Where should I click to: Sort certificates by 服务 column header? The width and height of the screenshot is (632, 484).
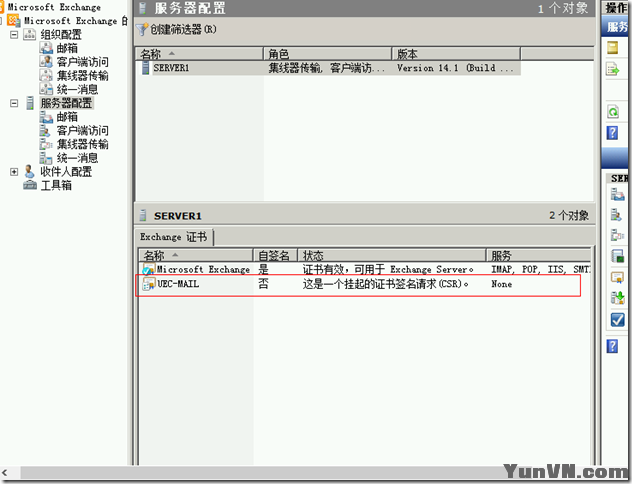point(539,255)
